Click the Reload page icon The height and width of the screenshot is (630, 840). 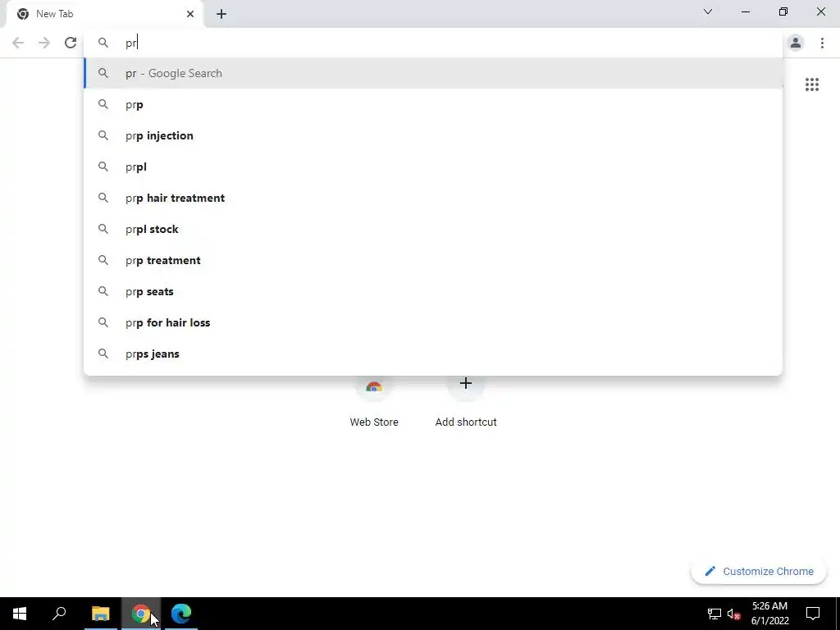click(x=71, y=43)
